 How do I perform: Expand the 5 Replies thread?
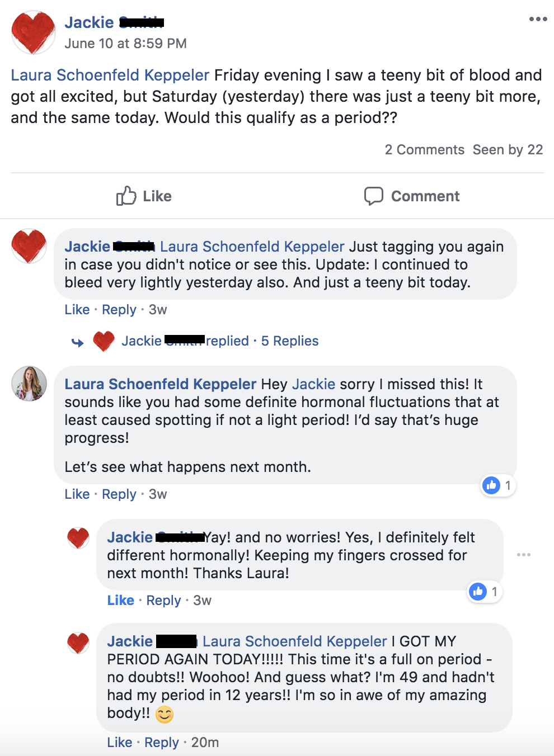click(x=289, y=341)
